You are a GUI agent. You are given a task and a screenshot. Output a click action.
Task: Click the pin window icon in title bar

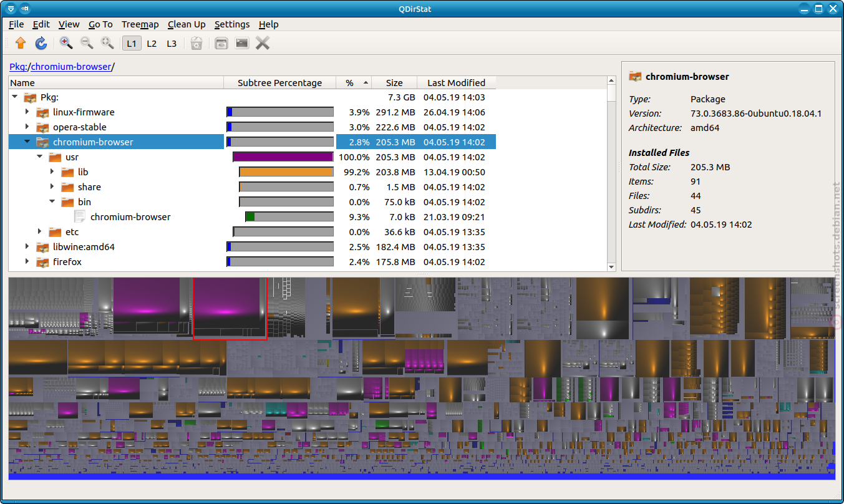click(x=25, y=9)
